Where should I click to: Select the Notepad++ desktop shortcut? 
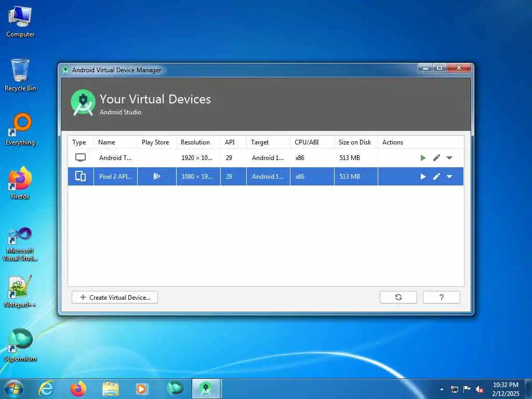point(20,291)
